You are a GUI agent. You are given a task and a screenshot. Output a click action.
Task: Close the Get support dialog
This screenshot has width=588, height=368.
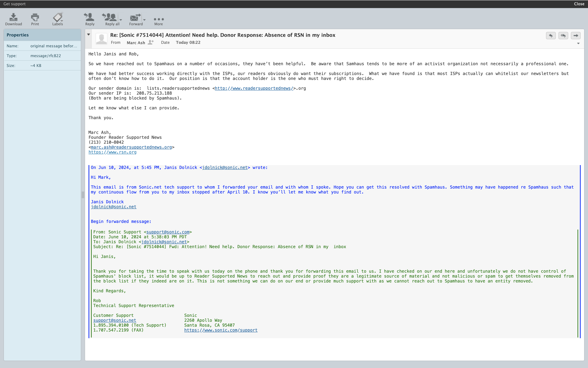pyautogui.click(x=579, y=4)
